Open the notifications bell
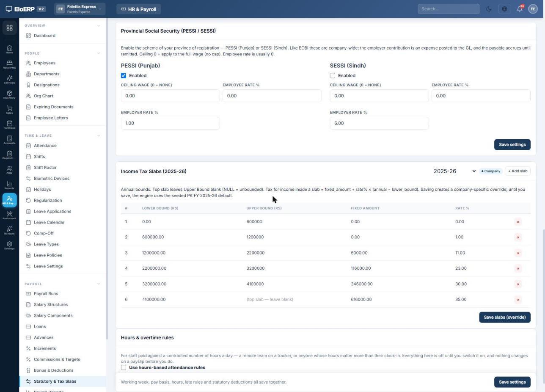 520,9
